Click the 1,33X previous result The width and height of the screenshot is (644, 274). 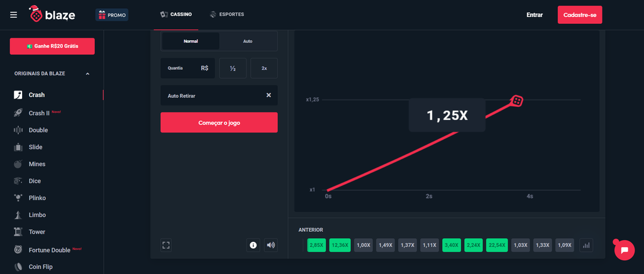[543, 245]
